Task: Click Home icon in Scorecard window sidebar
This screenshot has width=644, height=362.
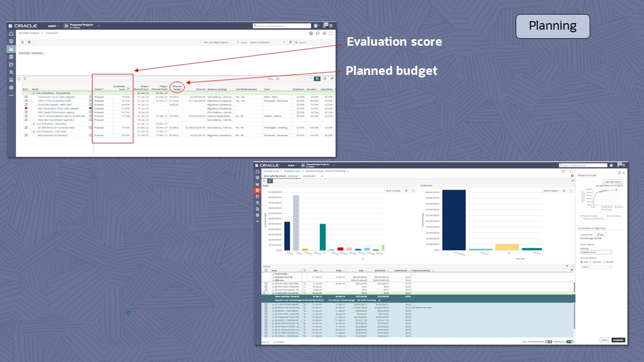Action: point(11,34)
